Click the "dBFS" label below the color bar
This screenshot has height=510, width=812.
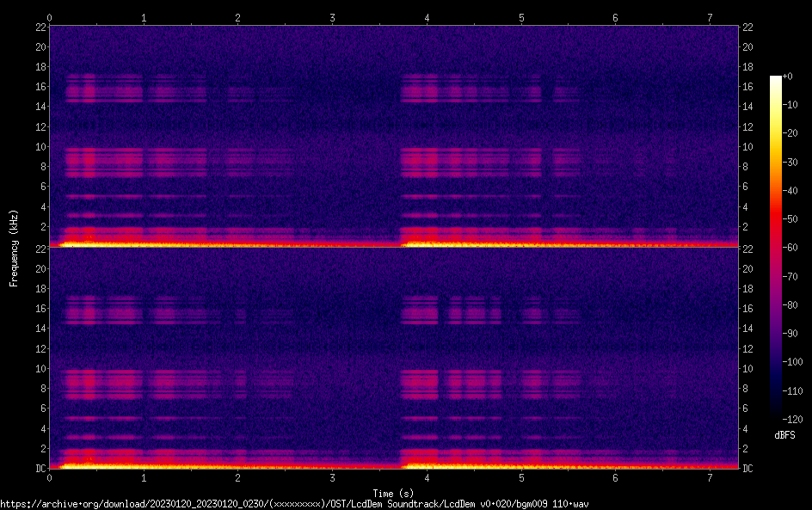tap(784, 436)
